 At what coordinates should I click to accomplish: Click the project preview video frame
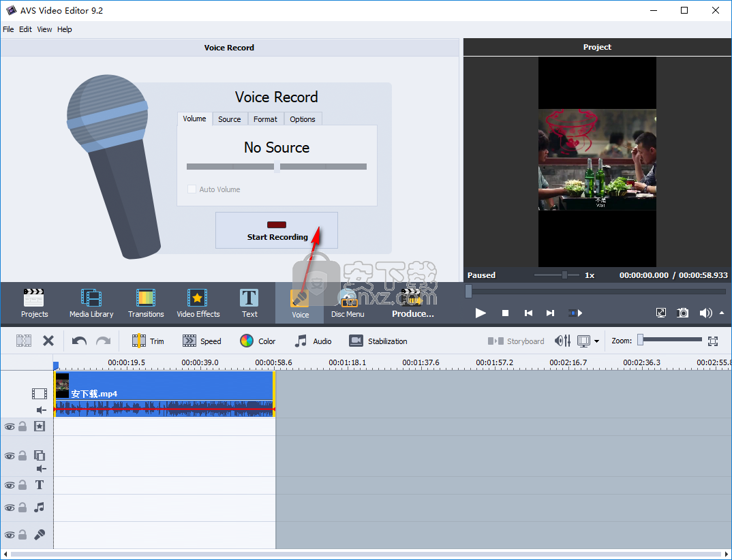coord(597,161)
